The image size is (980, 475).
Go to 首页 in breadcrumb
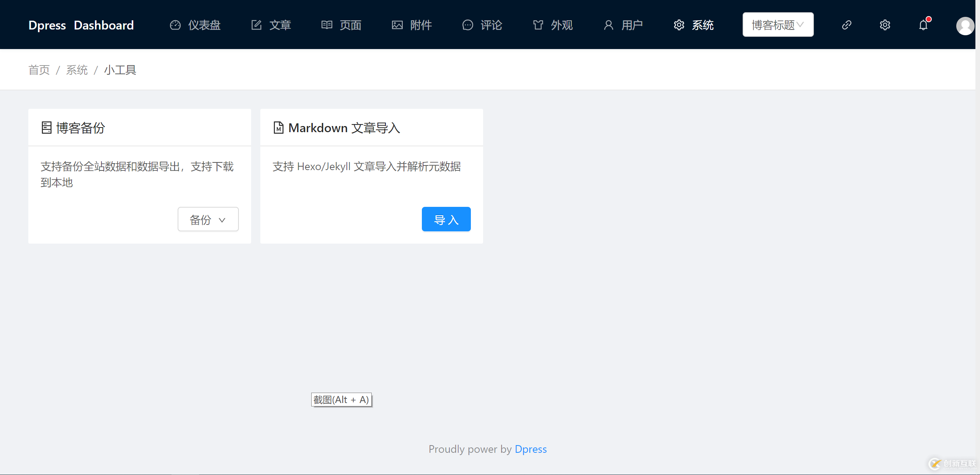[39, 70]
